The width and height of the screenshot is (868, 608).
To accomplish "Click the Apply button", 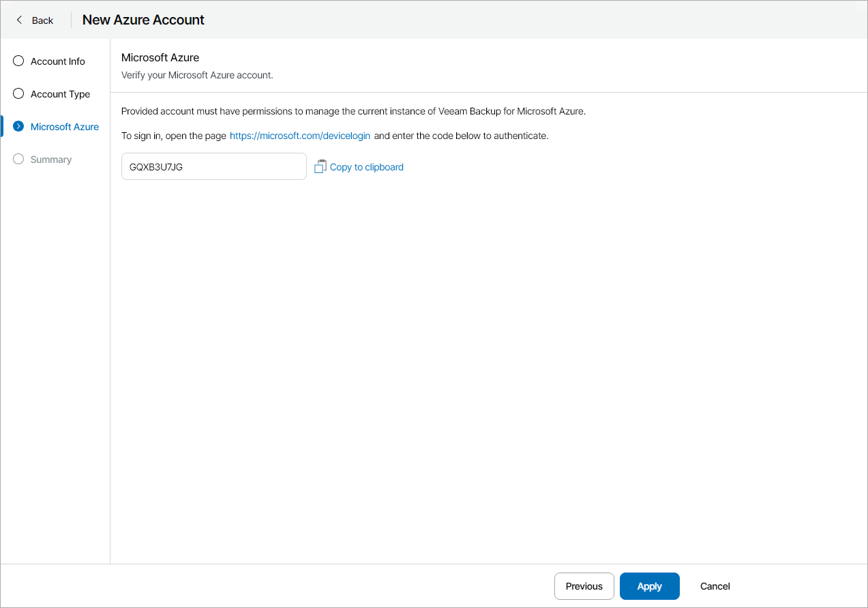I will coord(648,586).
